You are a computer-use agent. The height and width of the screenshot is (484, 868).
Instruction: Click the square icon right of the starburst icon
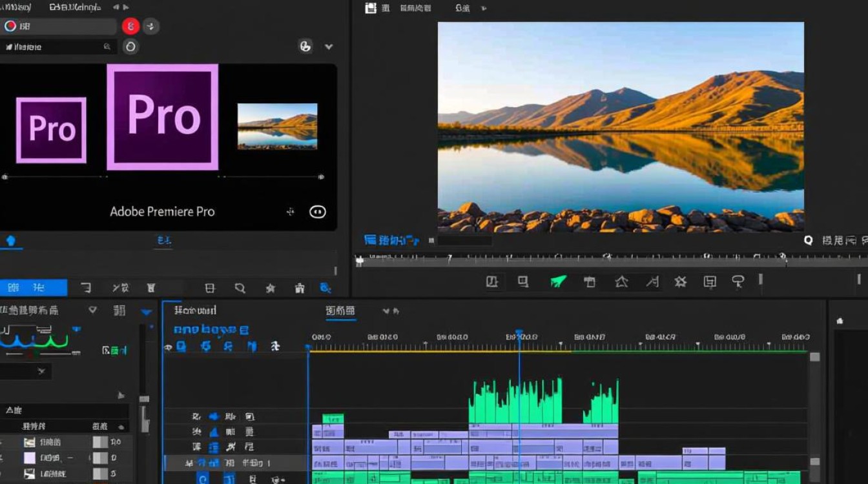(710, 281)
